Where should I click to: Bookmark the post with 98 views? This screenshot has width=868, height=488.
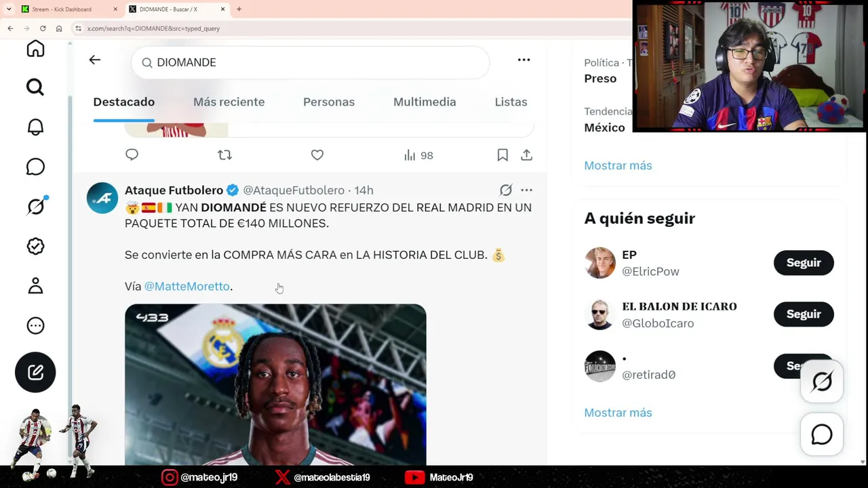(502, 155)
